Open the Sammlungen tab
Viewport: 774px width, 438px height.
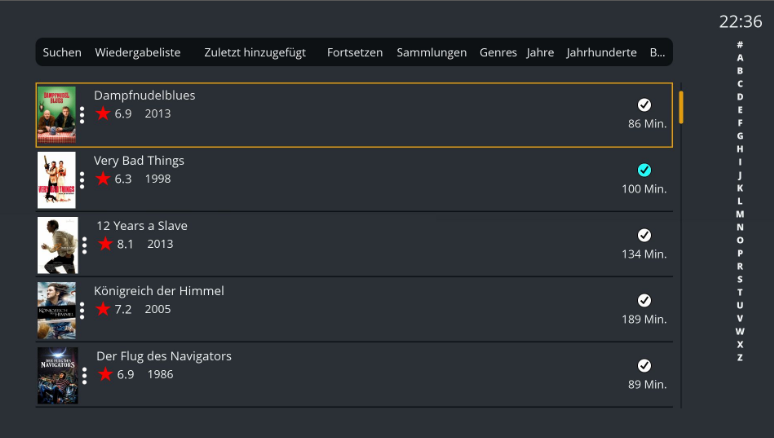431,53
